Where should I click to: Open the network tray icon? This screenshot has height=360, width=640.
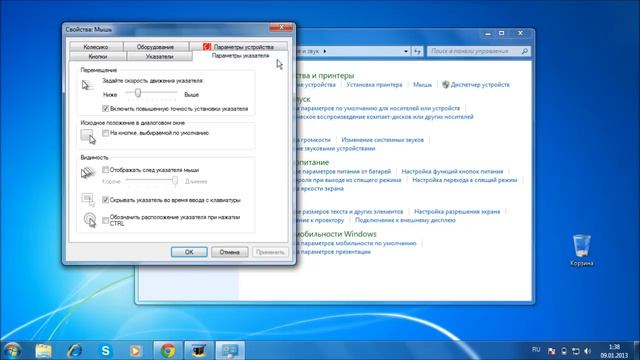tap(576, 351)
